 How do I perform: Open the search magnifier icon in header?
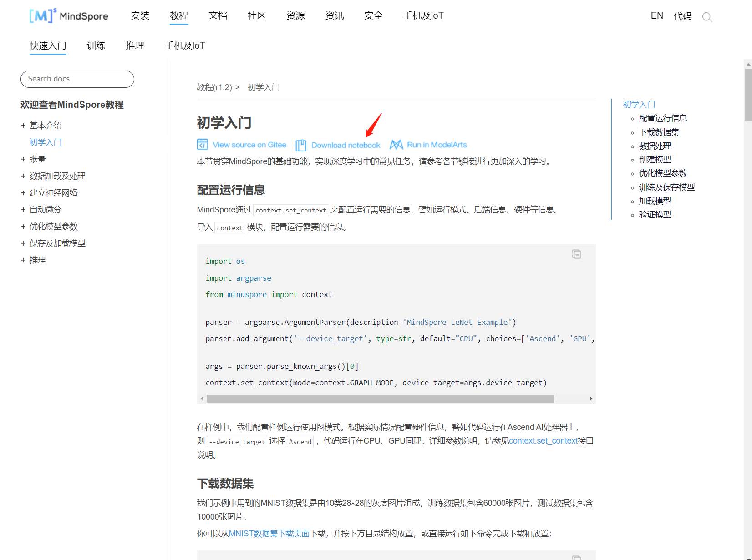coord(707,17)
